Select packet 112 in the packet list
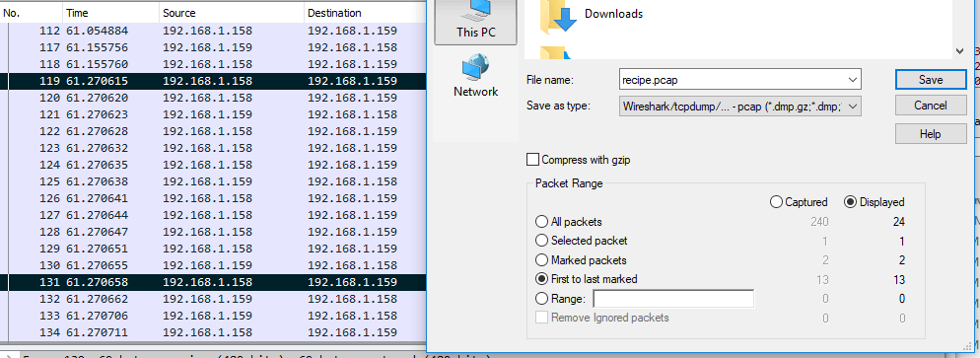Viewport: 980px width, 358px height. click(213, 31)
